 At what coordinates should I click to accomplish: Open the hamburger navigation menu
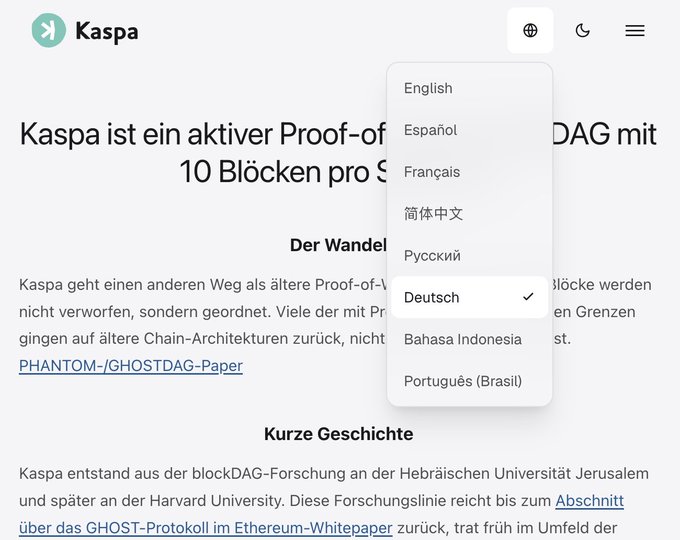(635, 30)
